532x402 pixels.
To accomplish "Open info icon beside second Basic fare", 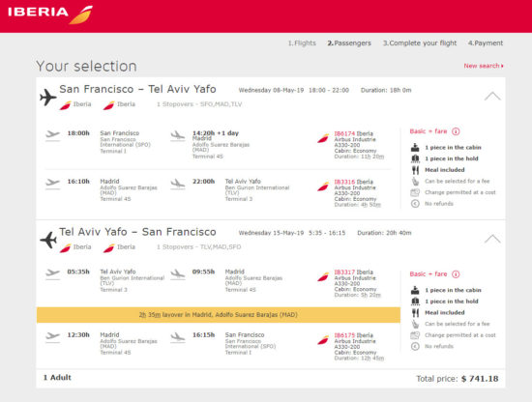I will (456, 274).
